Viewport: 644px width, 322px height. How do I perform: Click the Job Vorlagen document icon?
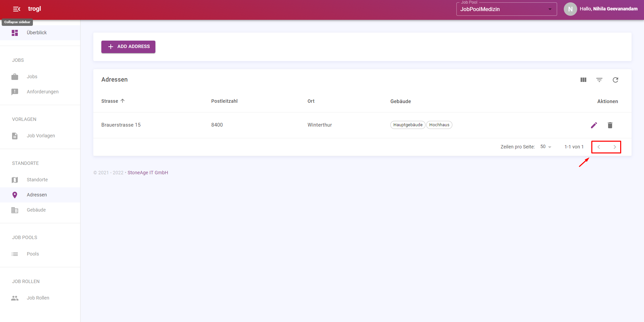click(15, 136)
